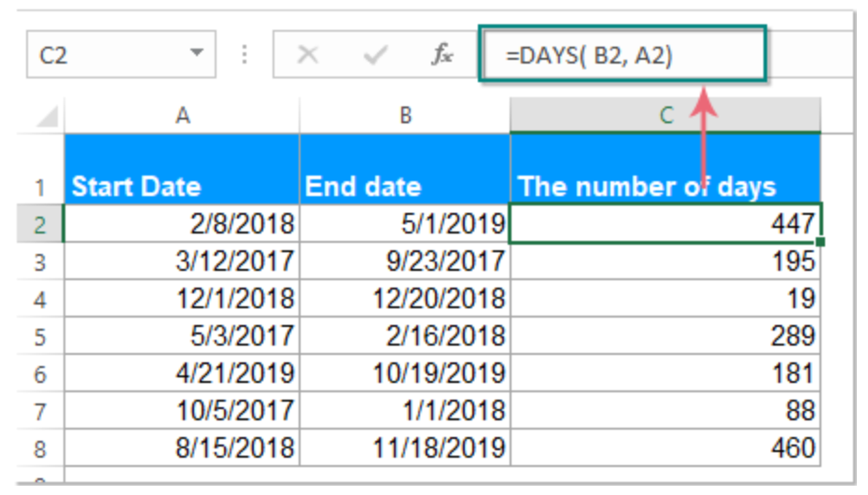Click the Name Box showing C2
The image size is (868, 495).
[x=103, y=55]
